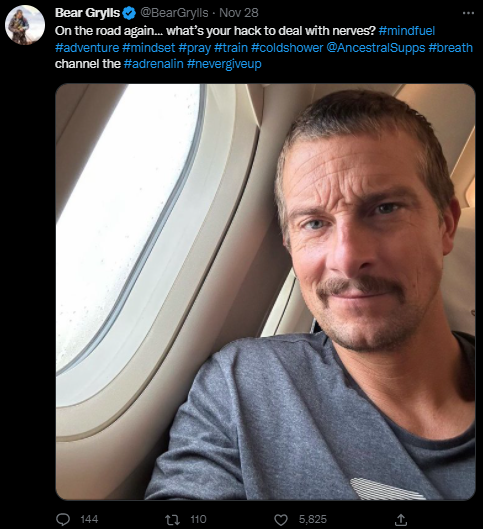The width and height of the screenshot is (483, 529).
Task: Visit the @AncestralSupps mention
Action: tap(376, 48)
